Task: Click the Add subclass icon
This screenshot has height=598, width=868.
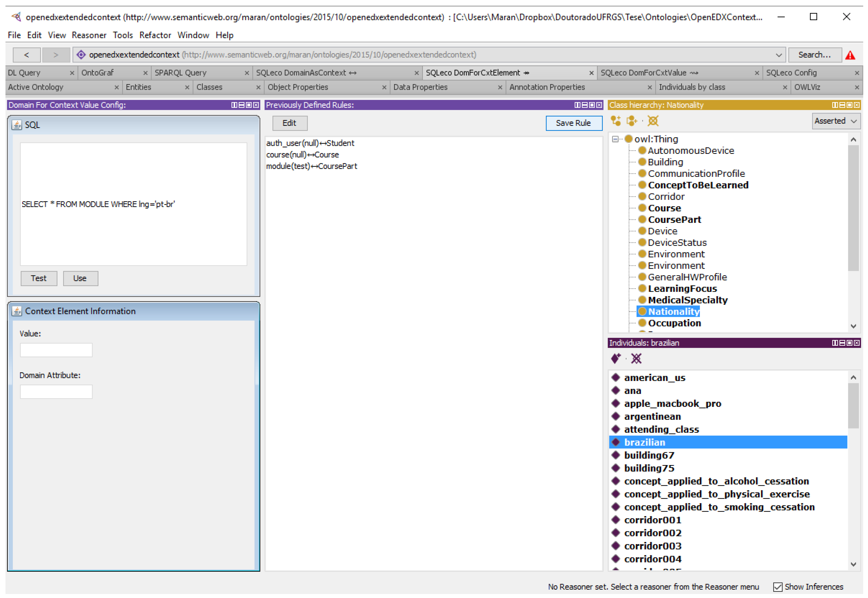Action: [616, 121]
